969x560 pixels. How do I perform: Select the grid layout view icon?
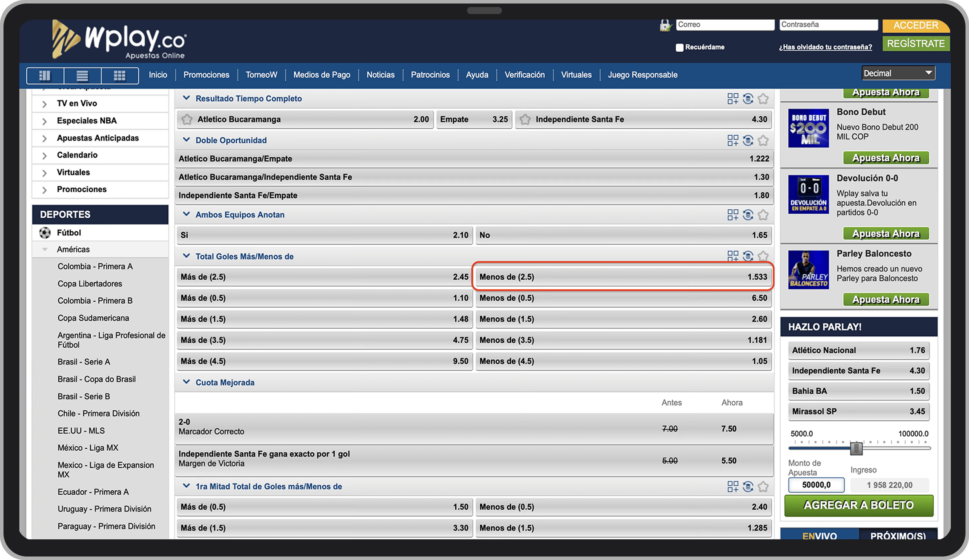120,75
